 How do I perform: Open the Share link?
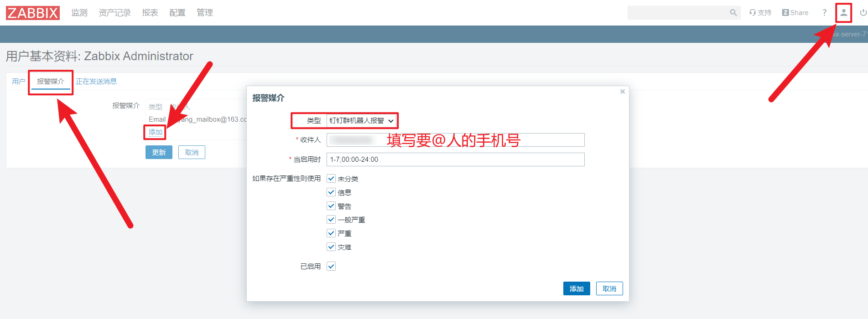795,13
